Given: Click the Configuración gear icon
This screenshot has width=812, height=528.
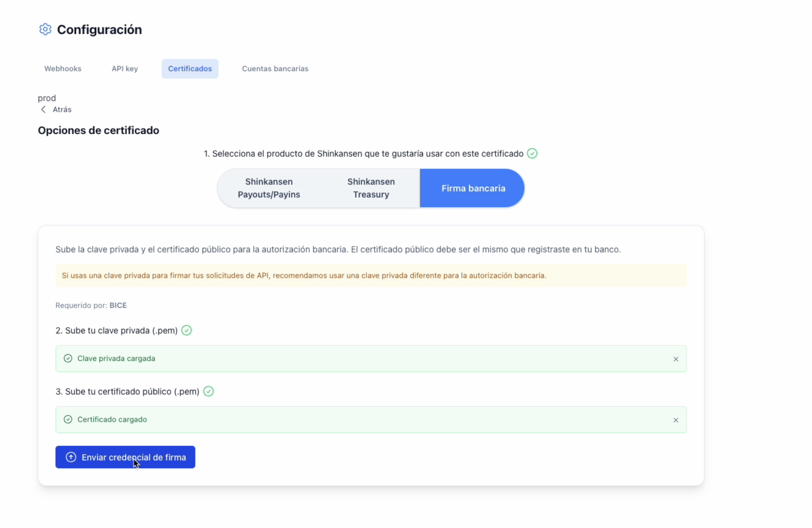Looking at the screenshot, I should coord(45,29).
